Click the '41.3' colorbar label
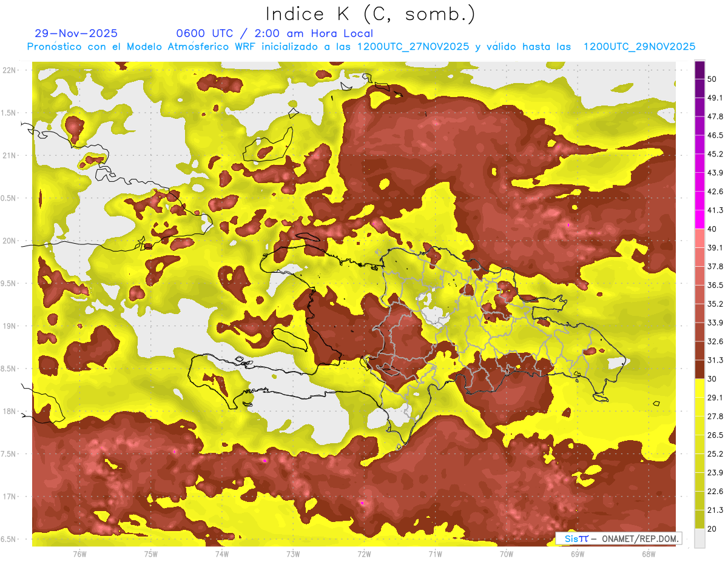 [x=716, y=210]
